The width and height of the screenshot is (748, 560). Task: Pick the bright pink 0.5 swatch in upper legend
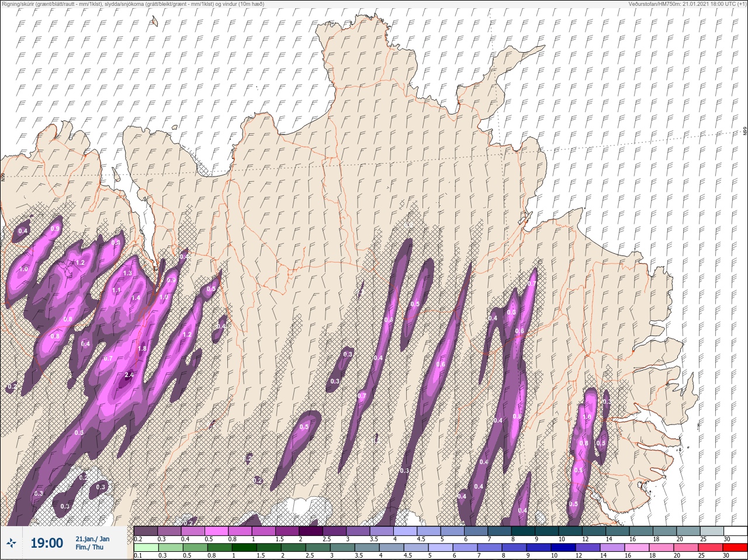(x=217, y=531)
